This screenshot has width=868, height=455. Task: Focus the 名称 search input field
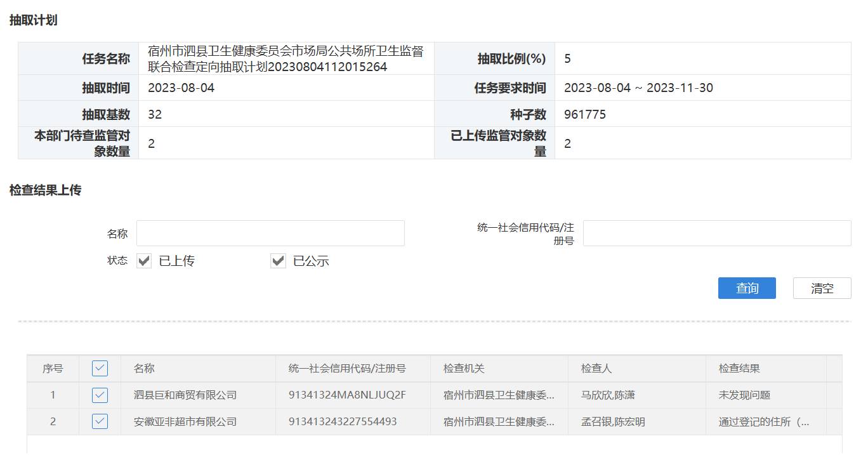point(270,234)
